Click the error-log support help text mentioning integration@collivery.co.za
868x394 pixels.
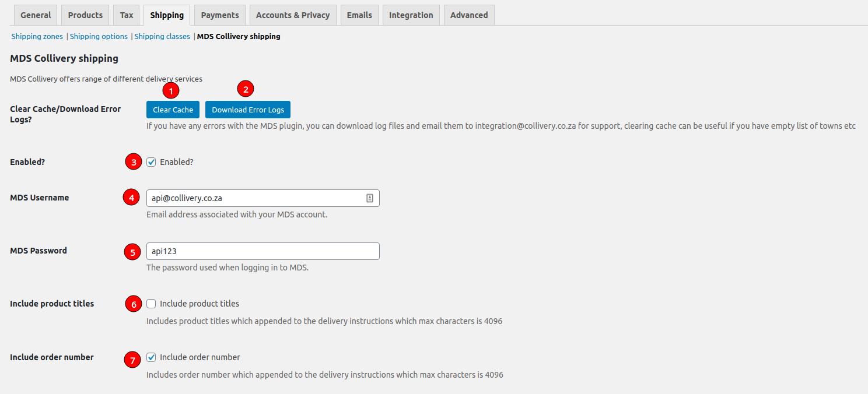[501, 126]
